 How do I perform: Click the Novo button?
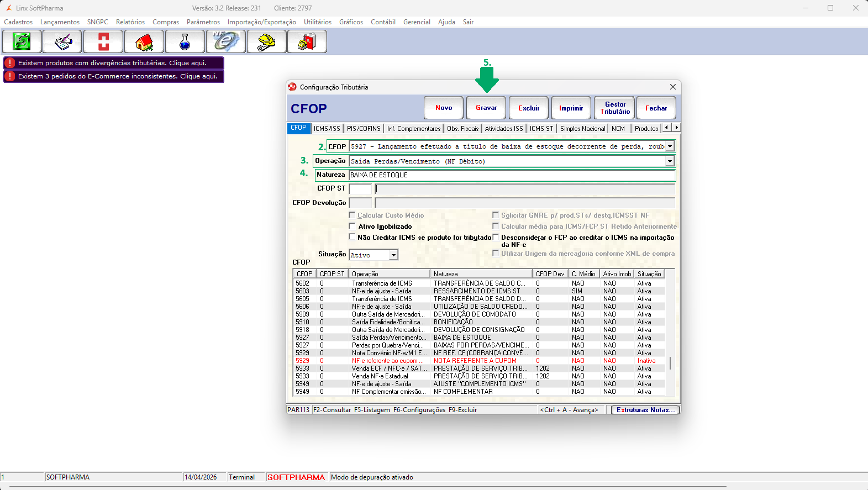[x=444, y=108]
